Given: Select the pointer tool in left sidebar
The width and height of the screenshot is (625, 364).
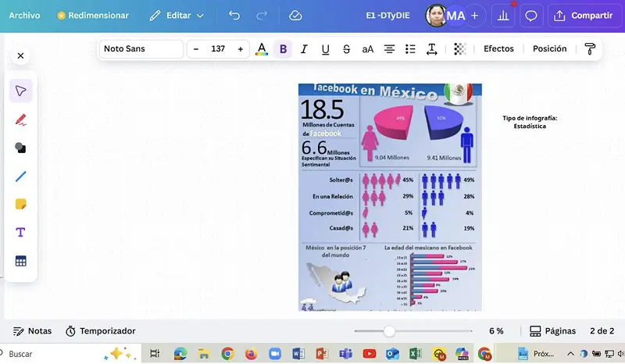Looking at the screenshot, I should click(x=21, y=91).
